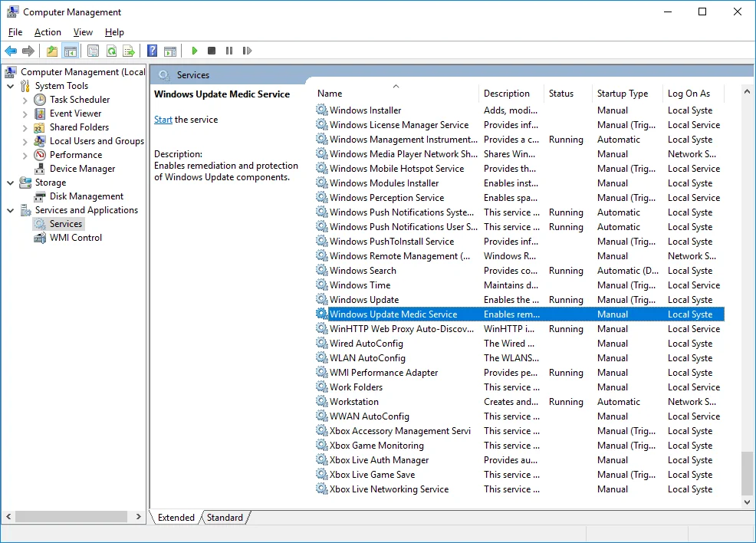Open the File menu
The image size is (756, 543).
[15, 32]
